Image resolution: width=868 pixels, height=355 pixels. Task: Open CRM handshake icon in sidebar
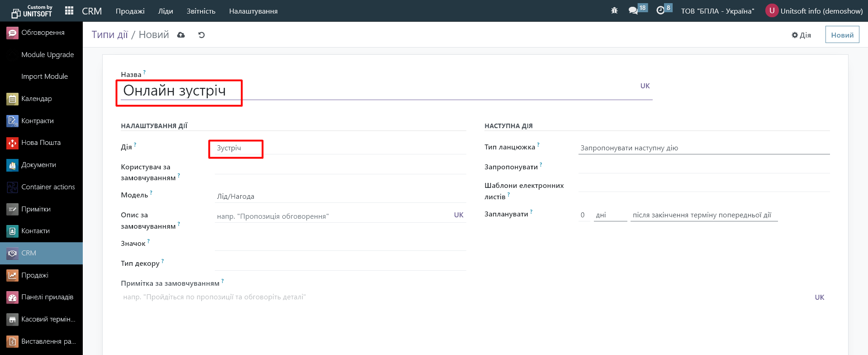click(x=12, y=253)
